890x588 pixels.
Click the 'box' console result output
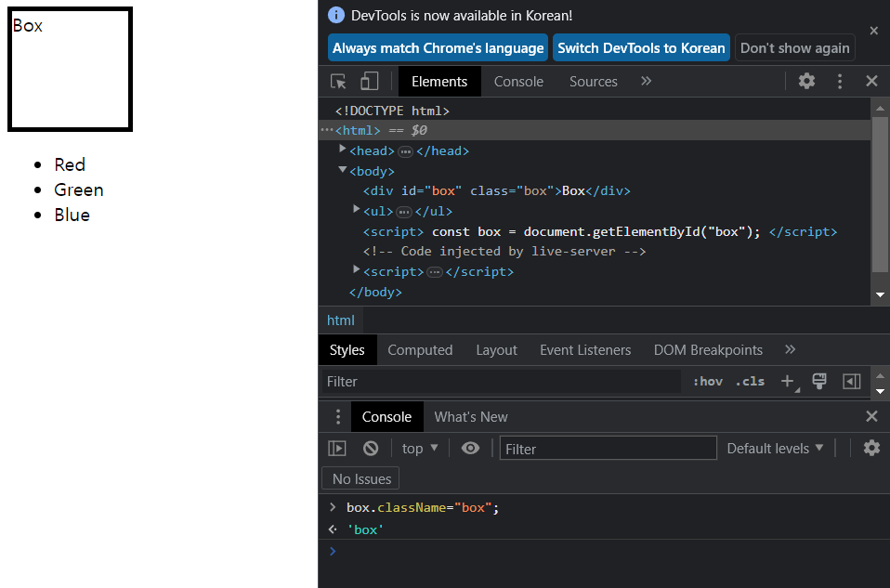[x=365, y=529]
